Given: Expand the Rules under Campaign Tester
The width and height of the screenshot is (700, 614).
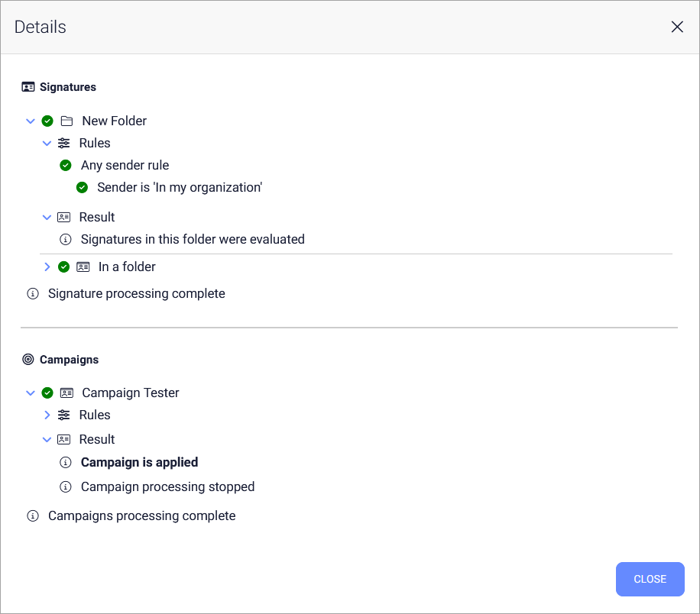Looking at the screenshot, I should tap(47, 415).
